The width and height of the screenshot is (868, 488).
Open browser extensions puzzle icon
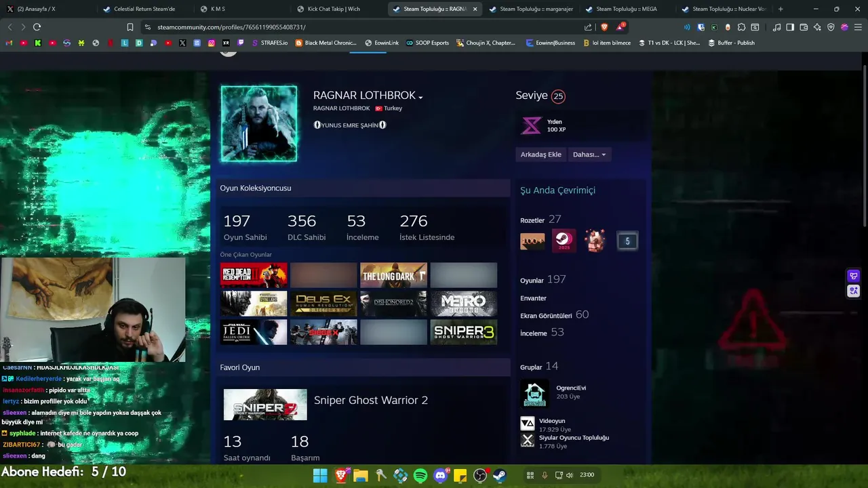pos(741,27)
